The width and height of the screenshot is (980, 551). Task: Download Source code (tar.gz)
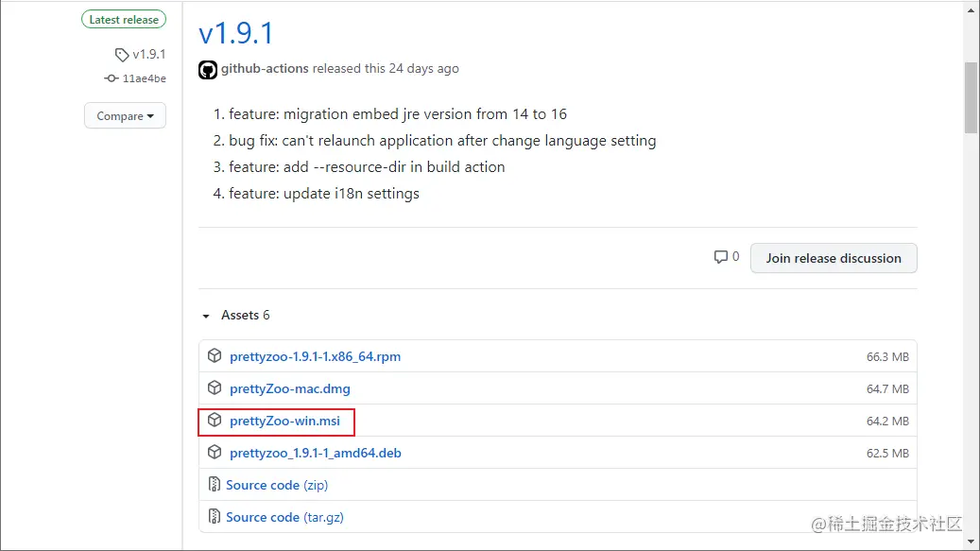tap(285, 517)
